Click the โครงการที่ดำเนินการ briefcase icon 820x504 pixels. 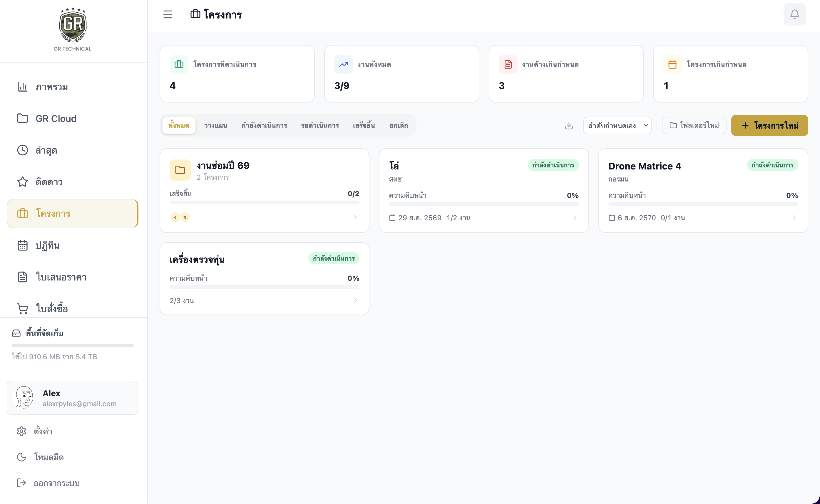tap(179, 64)
